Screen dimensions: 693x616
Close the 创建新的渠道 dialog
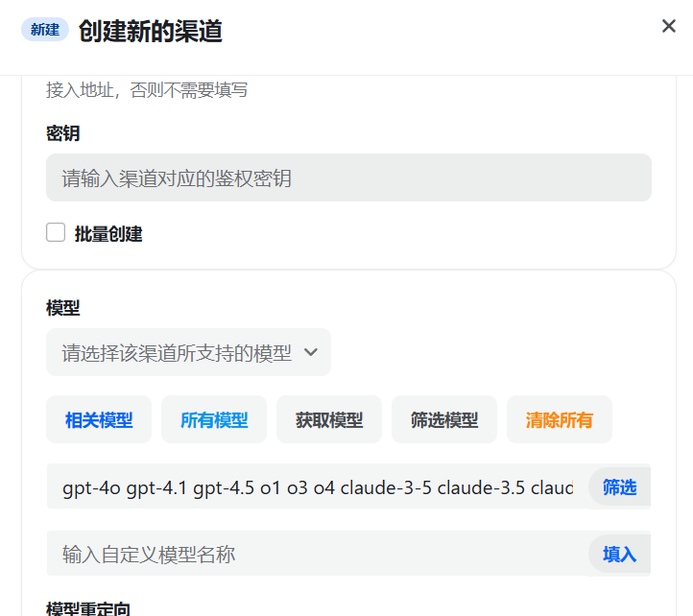(669, 26)
